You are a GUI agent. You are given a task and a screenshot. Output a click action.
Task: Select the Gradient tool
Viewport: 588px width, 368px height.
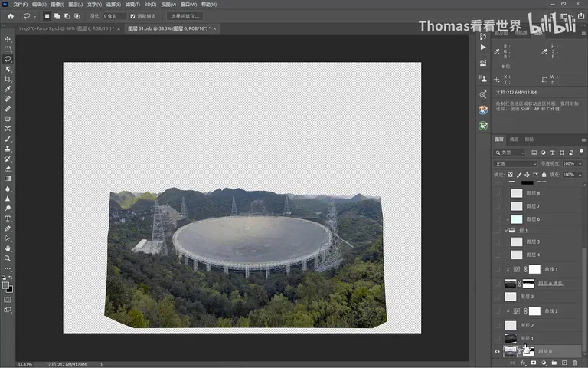pyautogui.click(x=8, y=179)
